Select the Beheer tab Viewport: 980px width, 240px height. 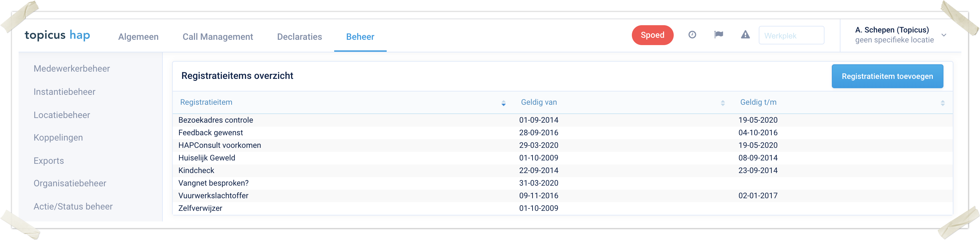point(360,37)
